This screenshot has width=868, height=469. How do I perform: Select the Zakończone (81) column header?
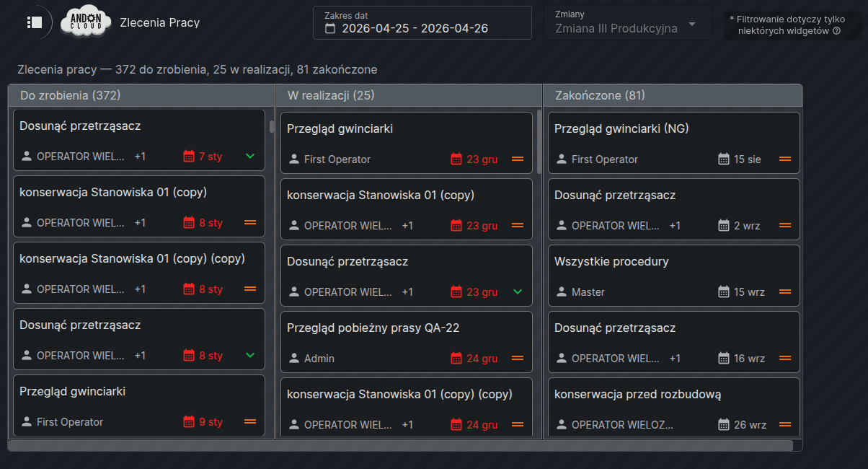600,95
